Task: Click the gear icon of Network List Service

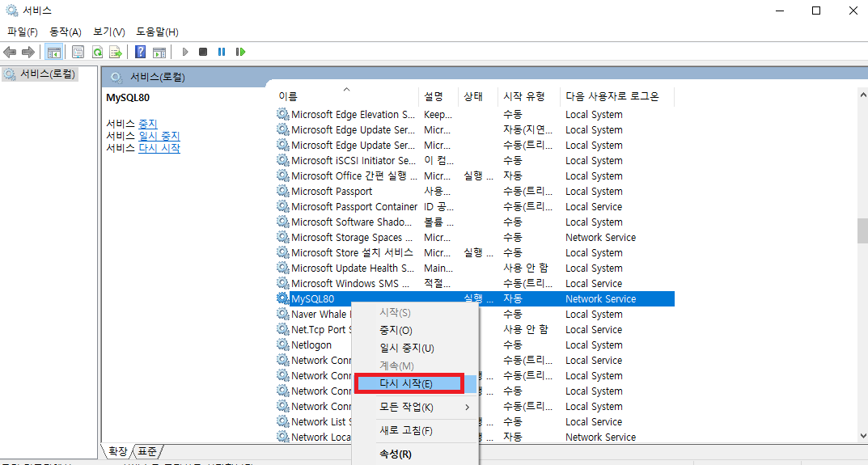Action: pos(283,422)
